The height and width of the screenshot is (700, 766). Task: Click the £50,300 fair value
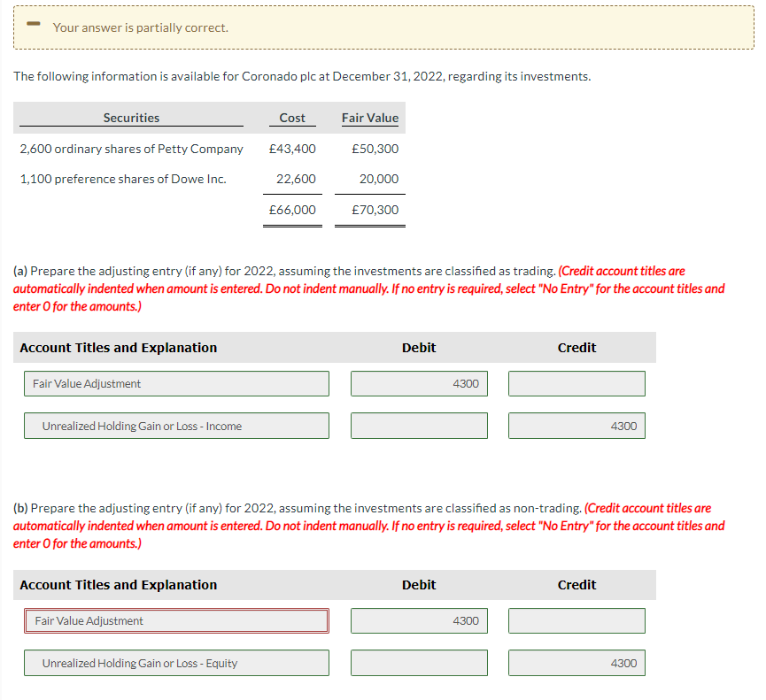[375, 149]
